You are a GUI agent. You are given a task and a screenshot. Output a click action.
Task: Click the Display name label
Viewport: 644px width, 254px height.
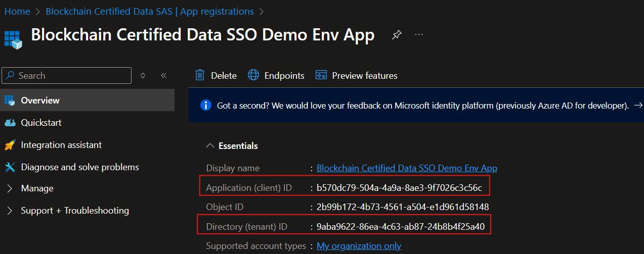point(233,168)
